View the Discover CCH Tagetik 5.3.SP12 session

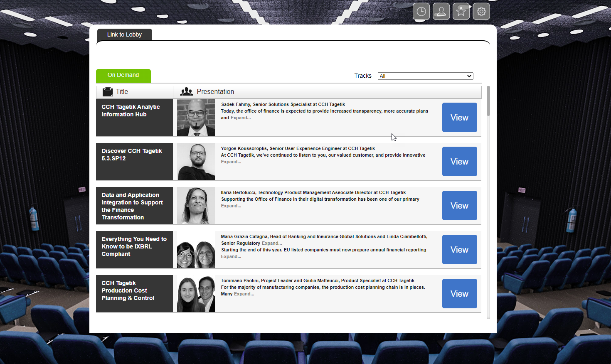tap(459, 162)
